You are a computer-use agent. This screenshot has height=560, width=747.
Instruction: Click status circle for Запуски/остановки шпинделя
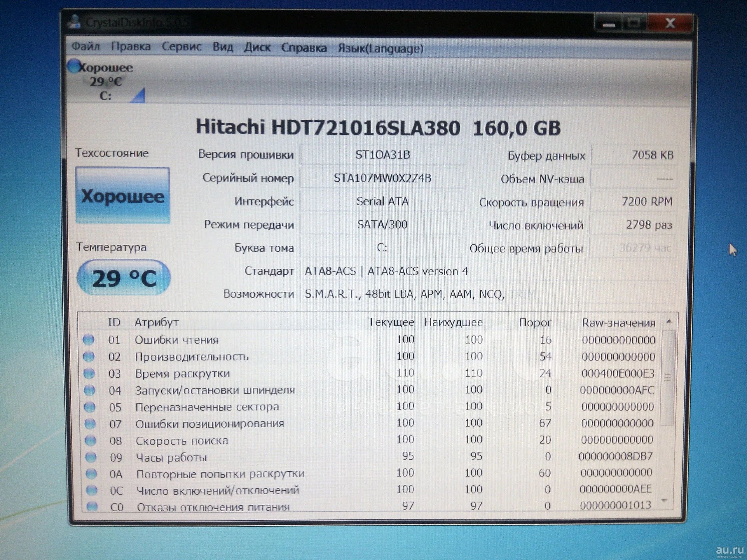pyautogui.click(x=90, y=390)
